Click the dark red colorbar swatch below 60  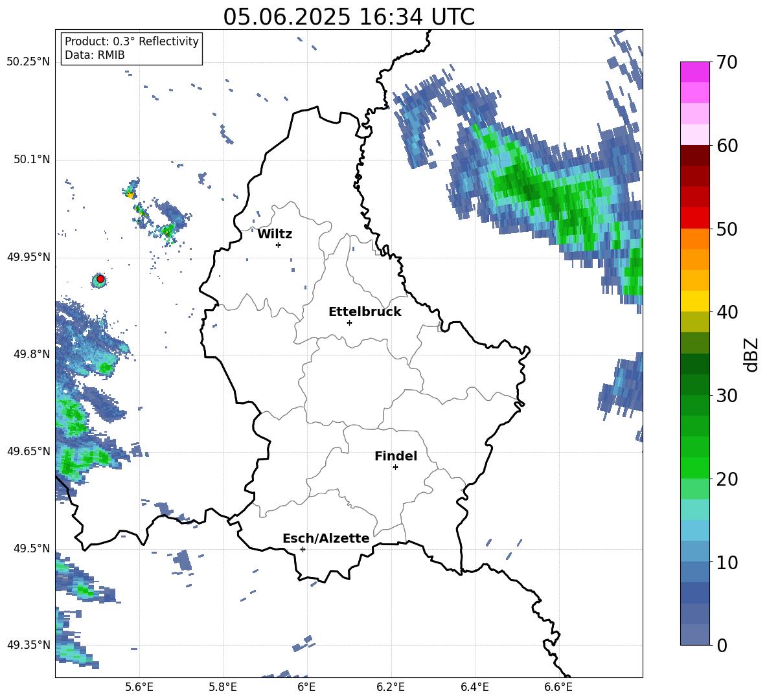coord(694,155)
